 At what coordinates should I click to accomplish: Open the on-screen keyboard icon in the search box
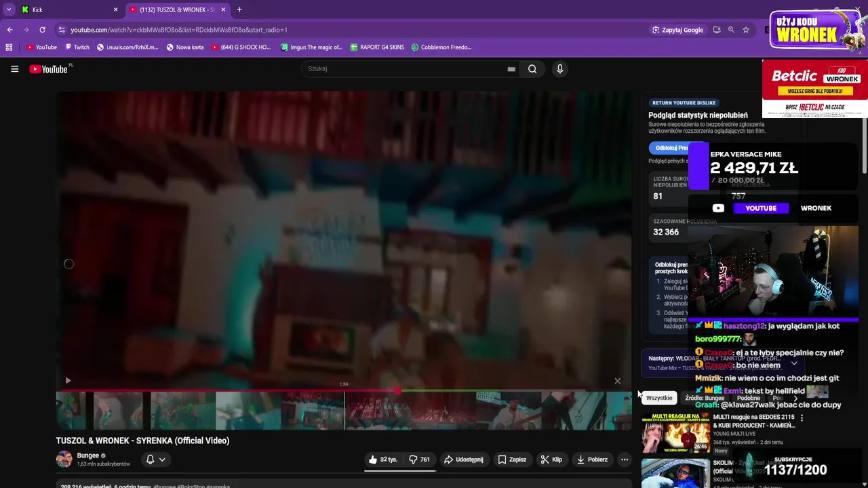[511, 68]
